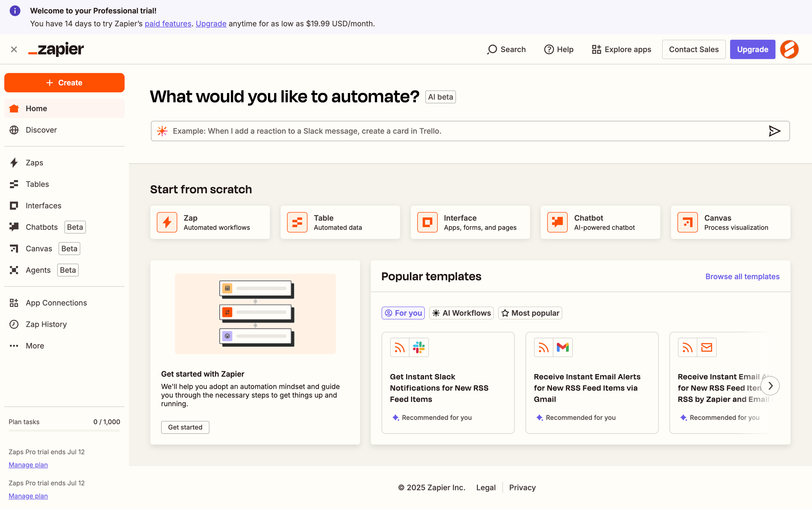Click the Contact Sales button
The height and width of the screenshot is (509, 812).
[x=694, y=49]
